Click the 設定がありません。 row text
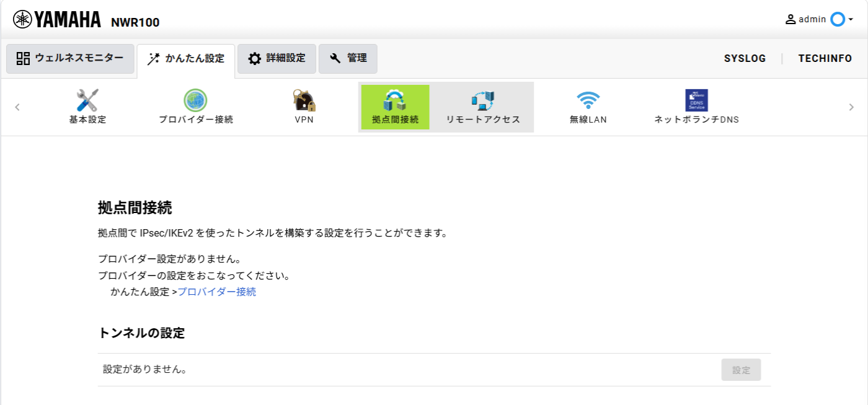Image resolution: width=868 pixels, height=405 pixels. (x=145, y=370)
